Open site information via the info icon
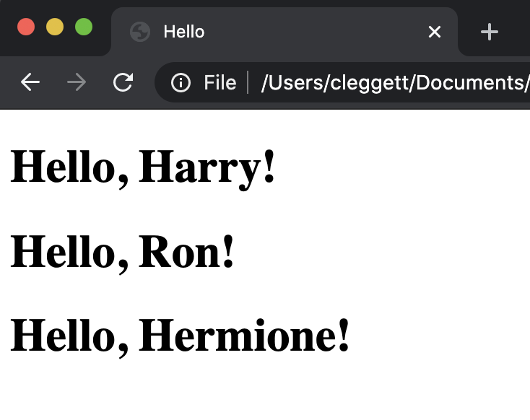530x420 pixels. (181, 83)
